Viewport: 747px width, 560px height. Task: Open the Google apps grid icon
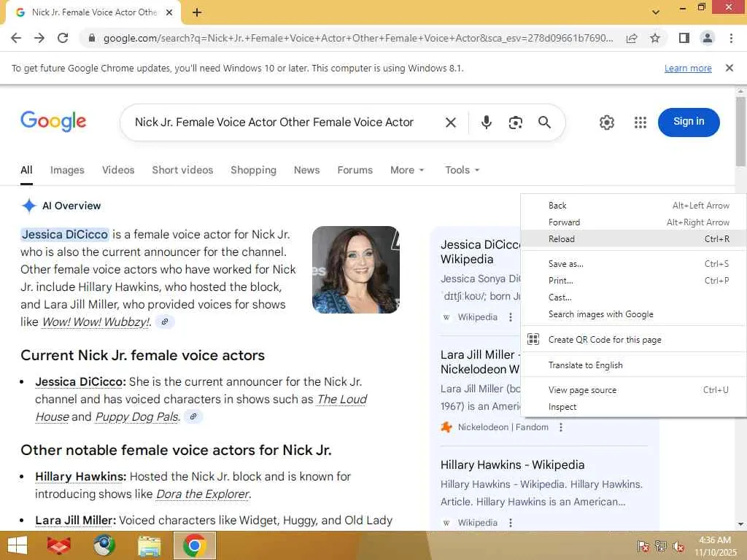[640, 122]
